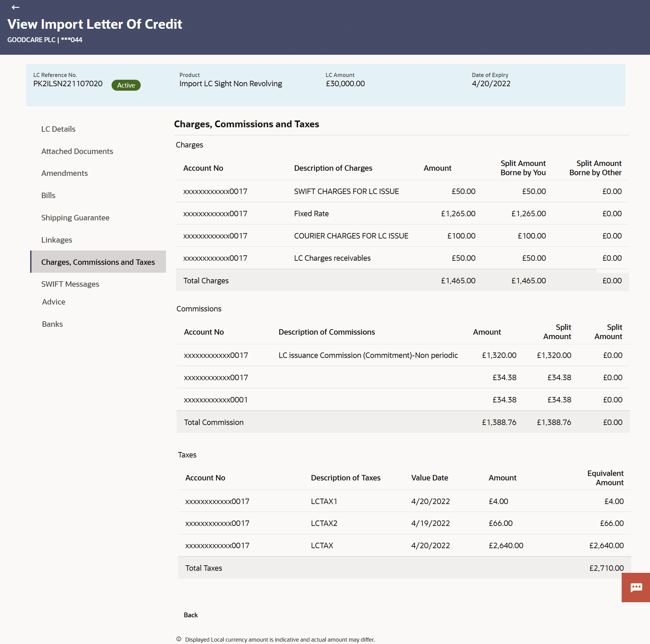
Task: Open the Attached Documents section
Action: tap(77, 151)
